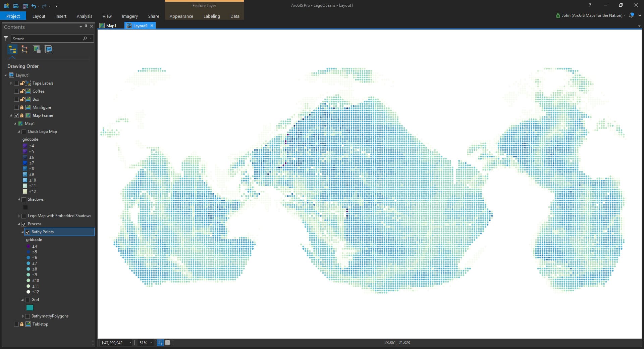This screenshot has width=644, height=349.
Task: Collapse the Quick Lego Map legend
Action: coord(19,132)
